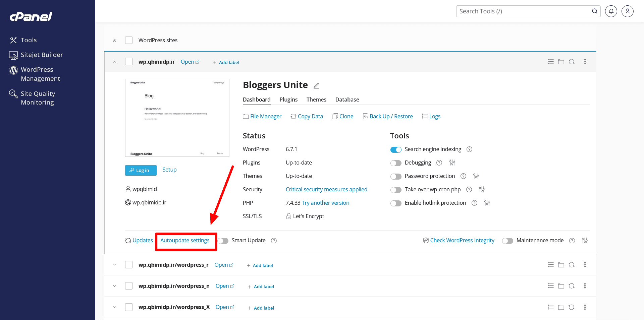Screen dimensions: 644x320
Task: Open user account icon
Action: [628, 11]
